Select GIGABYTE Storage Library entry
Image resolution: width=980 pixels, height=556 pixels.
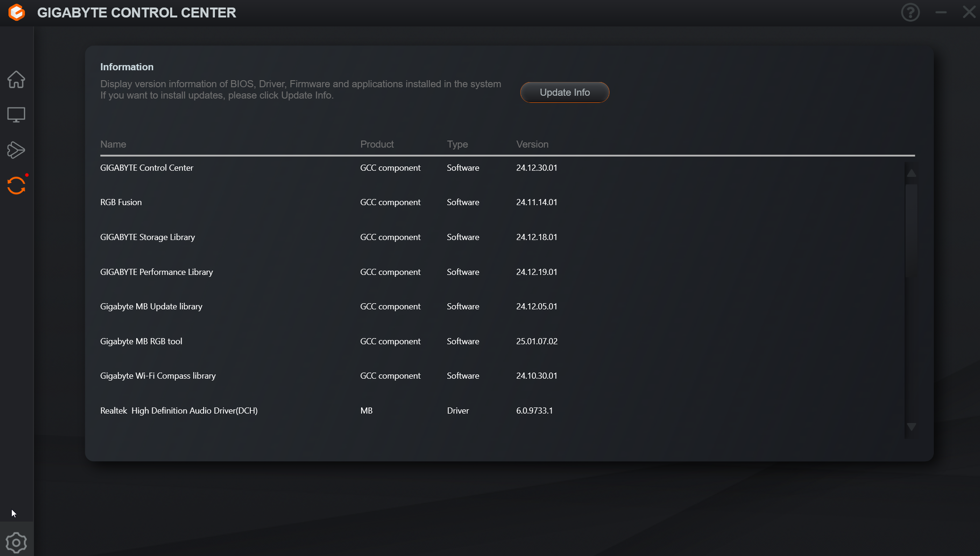coord(148,237)
